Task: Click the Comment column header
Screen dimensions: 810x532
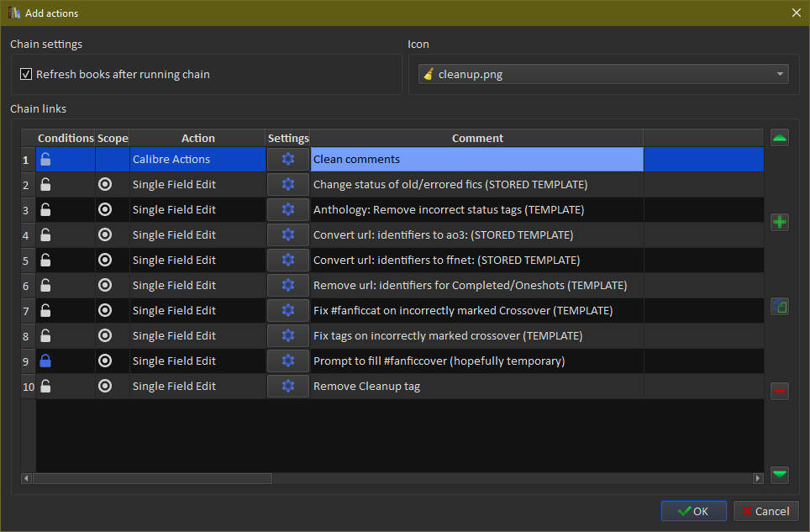Action: (477, 139)
